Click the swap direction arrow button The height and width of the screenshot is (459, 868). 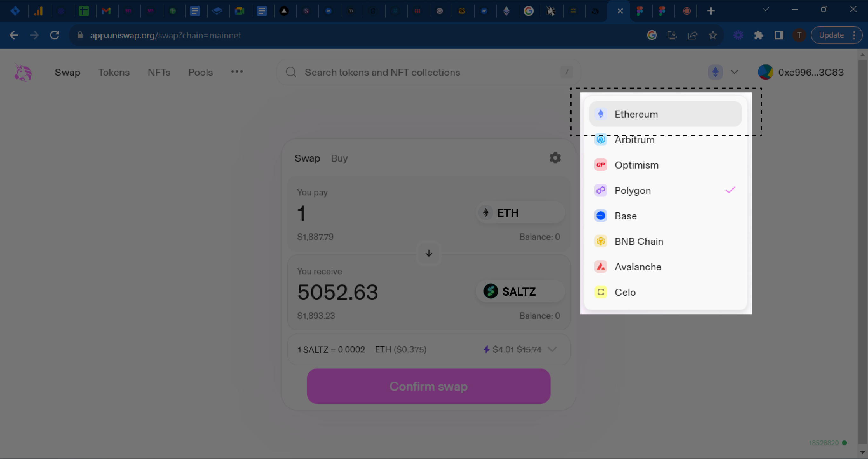(x=429, y=253)
